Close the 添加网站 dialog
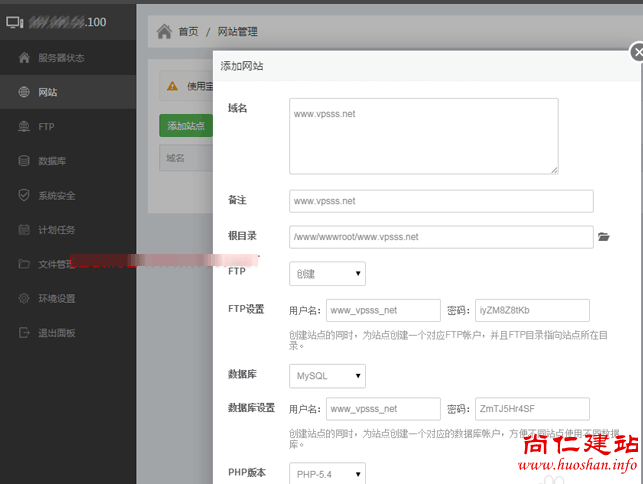The height and width of the screenshot is (484, 643). 634,52
